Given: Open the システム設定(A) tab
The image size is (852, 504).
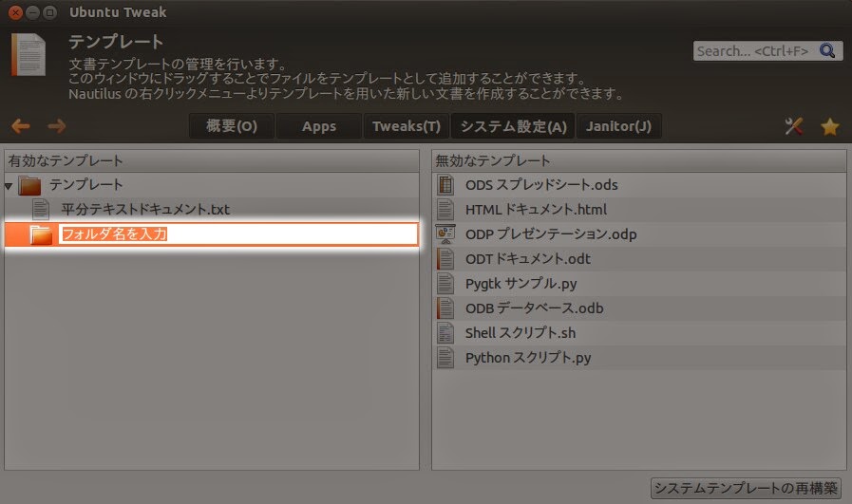Looking at the screenshot, I should coord(513,126).
